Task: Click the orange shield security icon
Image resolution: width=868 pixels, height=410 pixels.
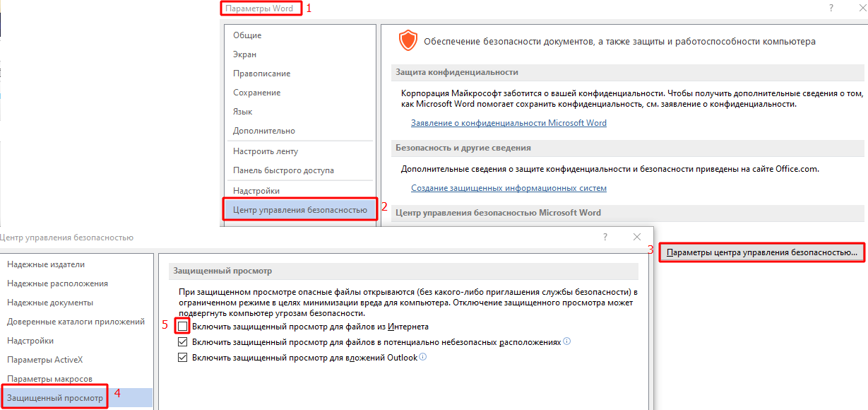Action: click(x=408, y=41)
